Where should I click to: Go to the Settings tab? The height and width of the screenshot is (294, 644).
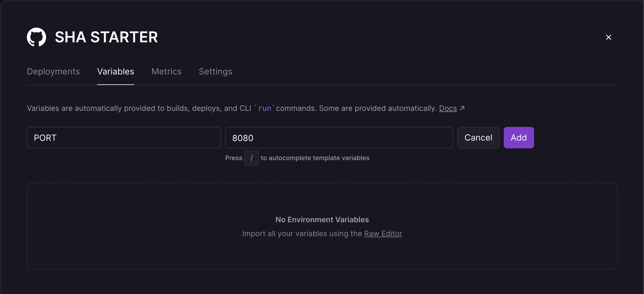point(216,71)
